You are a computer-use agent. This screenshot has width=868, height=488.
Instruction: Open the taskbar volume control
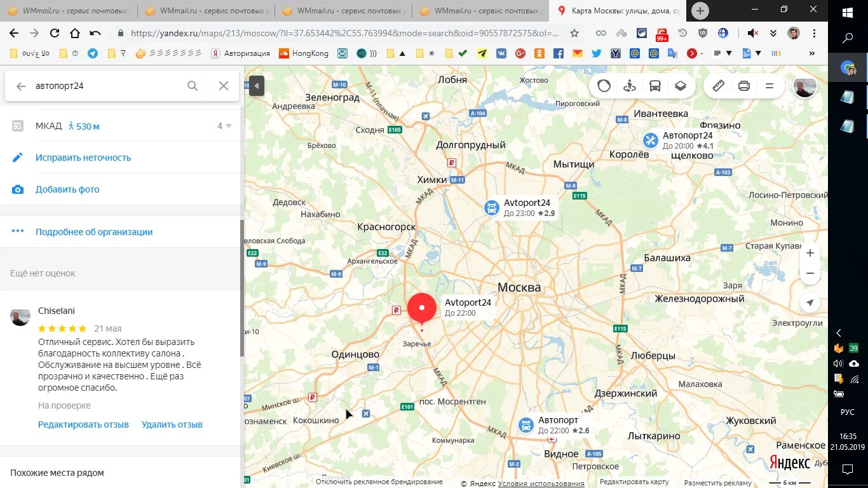click(x=838, y=363)
